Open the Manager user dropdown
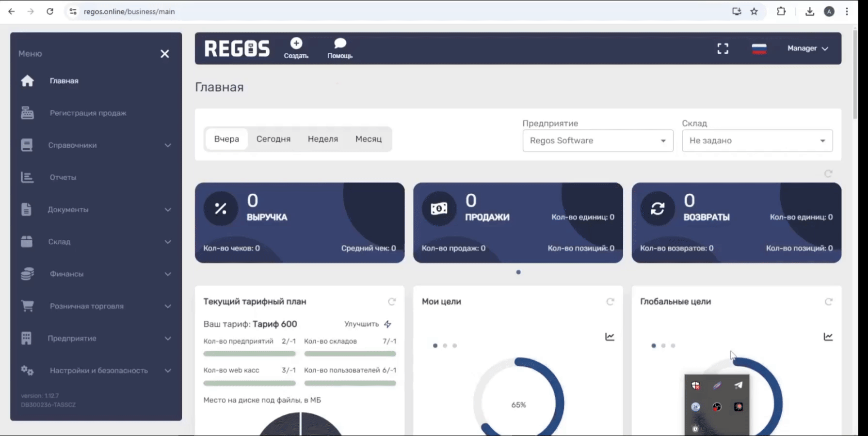The height and width of the screenshot is (436, 868). (807, 48)
